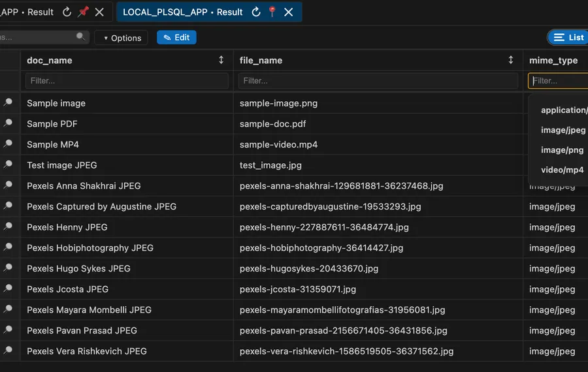Click the search magnifier icon
Viewport: 588px width, 372px height.
pyautogui.click(x=80, y=37)
